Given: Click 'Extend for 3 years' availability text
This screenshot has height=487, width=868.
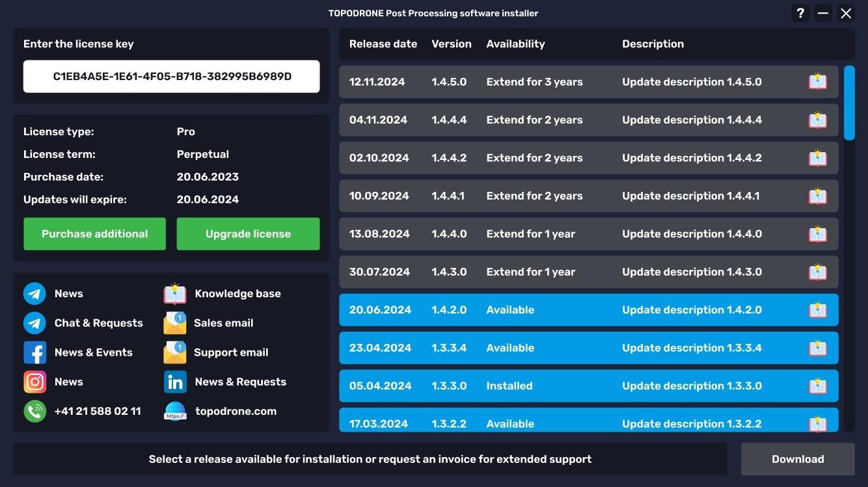Looking at the screenshot, I should [x=535, y=82].
